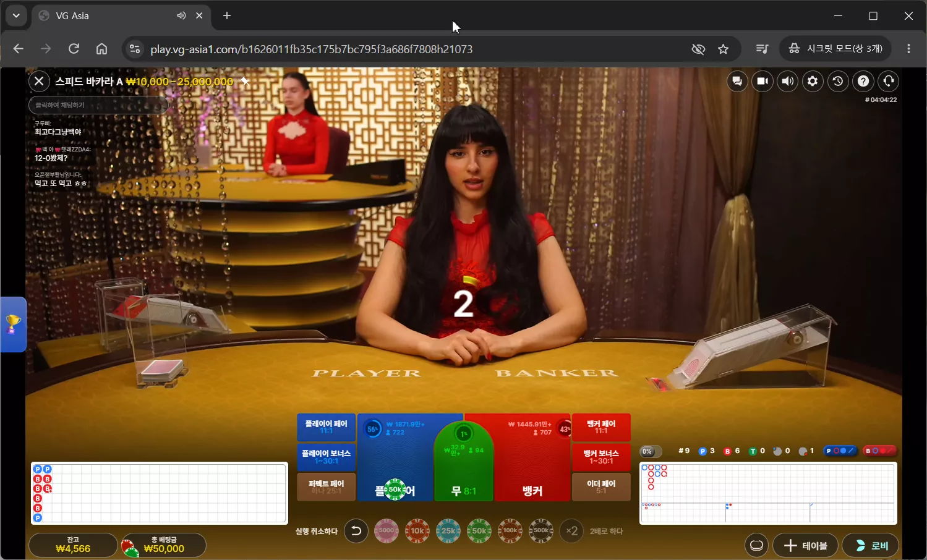Toggle the 0% roadmap switch
This screenshot has height=560, width=927.
(x=651, y=451)
